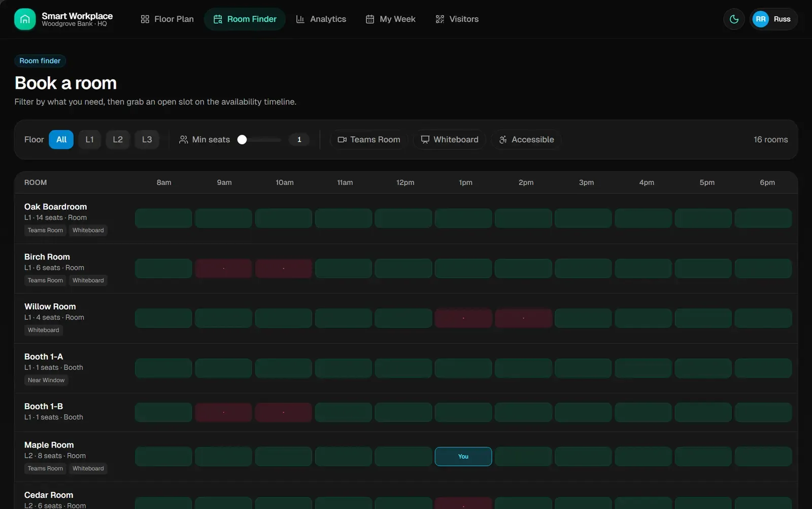Book Willow Room 10am slot
The image size is (812, 509).
(x=284, y=319)
